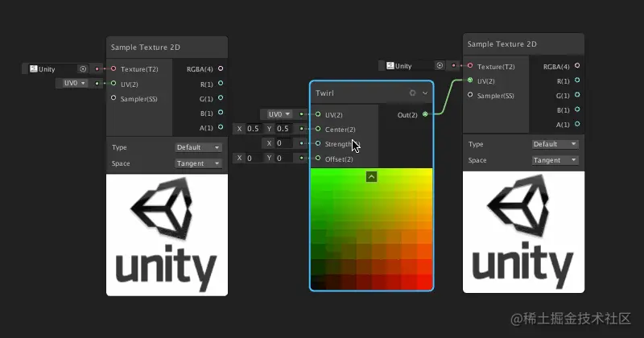Click Center Y field showing 0.5

tap(284, 129)
